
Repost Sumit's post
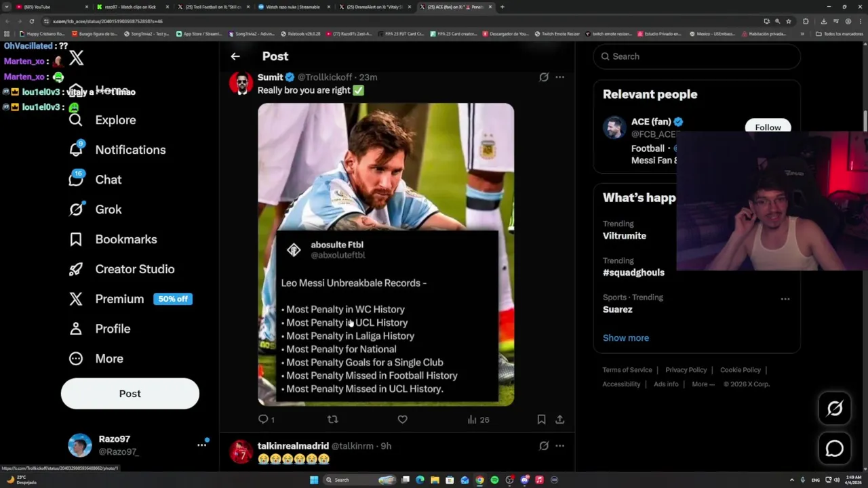pos(332,420)
